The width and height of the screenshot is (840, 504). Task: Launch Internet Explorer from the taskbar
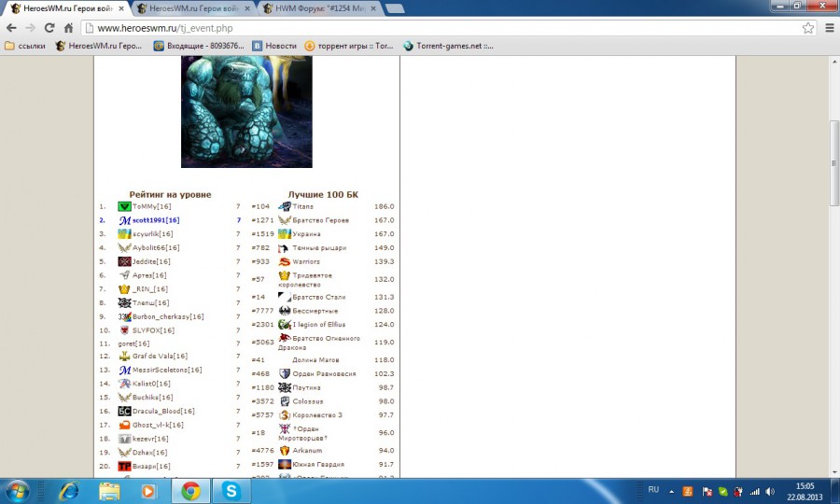[x=68, y=491]
